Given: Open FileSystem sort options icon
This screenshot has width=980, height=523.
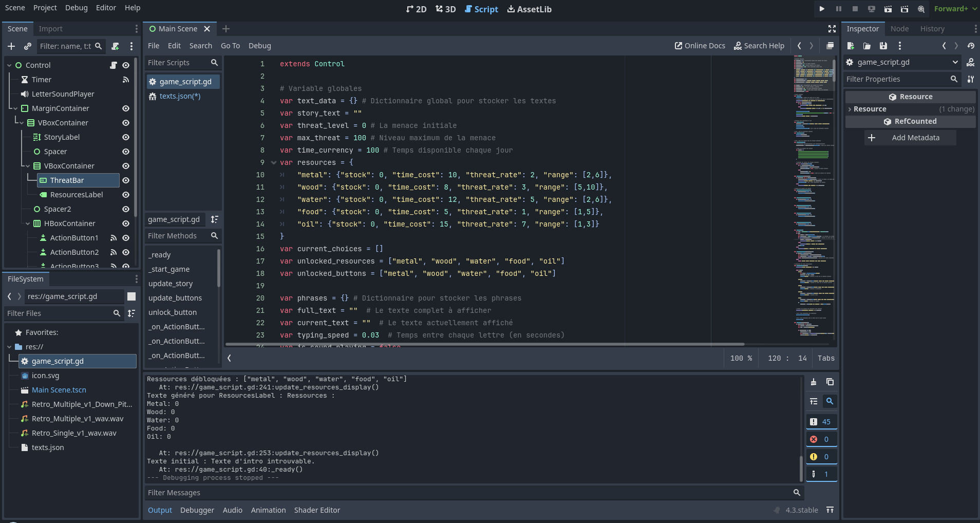Looking at the screenshot, I should (131, 313).
